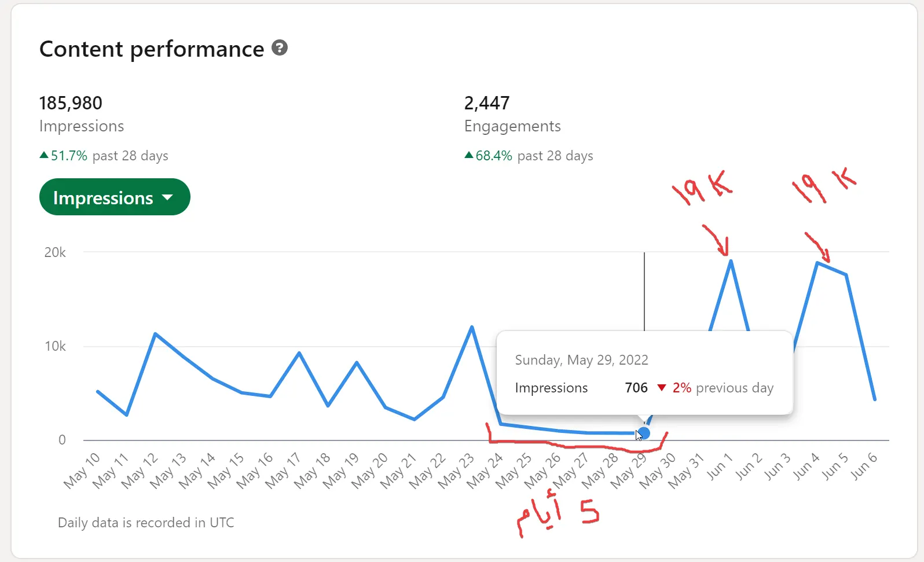Click the May 17 peak on the line
Image resolution: width=924 pixels, height=562 pixels.
(299, 352)
